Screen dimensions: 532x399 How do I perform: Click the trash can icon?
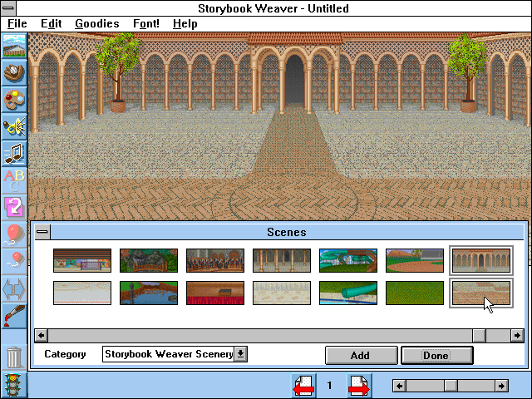click(14, 357)
